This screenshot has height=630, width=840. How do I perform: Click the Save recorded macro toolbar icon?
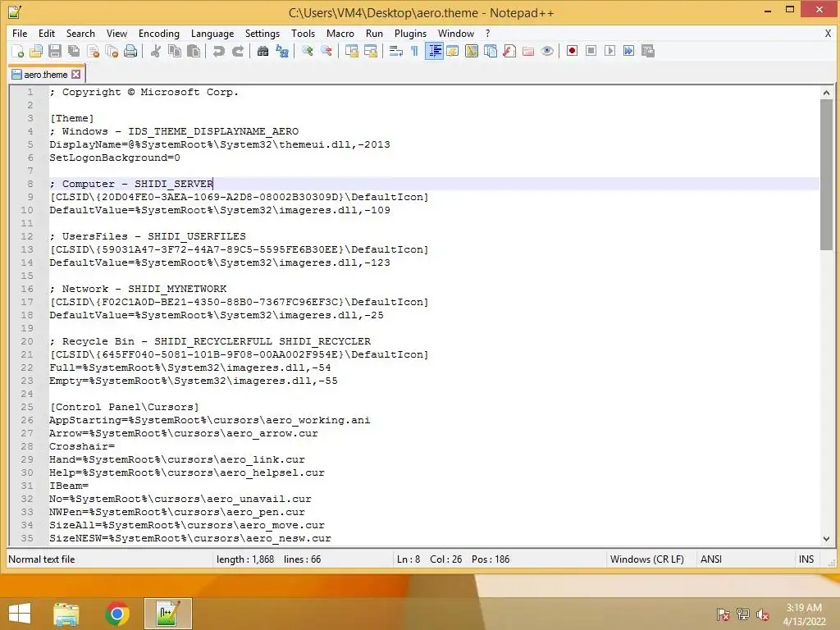648,51
